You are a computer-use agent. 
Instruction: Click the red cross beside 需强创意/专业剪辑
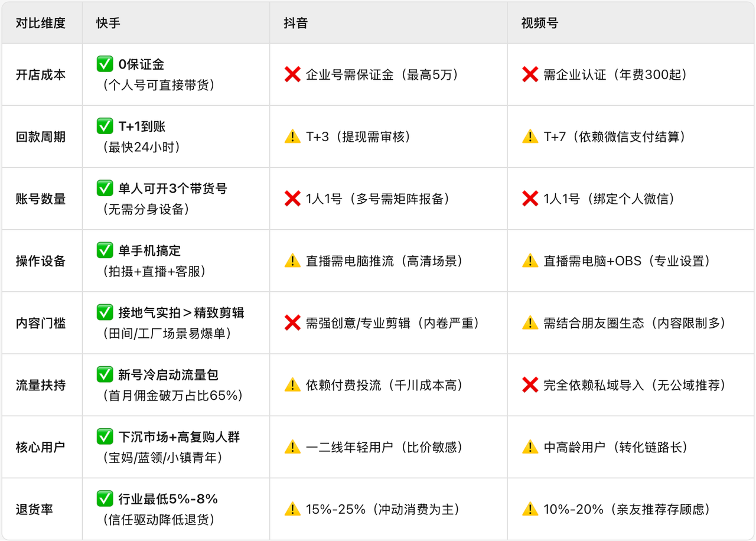[x=292, y=323]
